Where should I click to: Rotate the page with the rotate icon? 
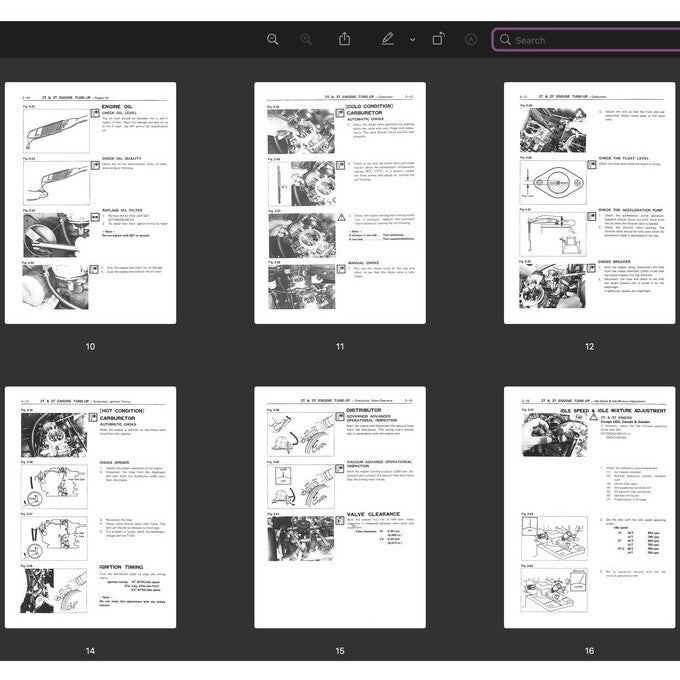438,39
